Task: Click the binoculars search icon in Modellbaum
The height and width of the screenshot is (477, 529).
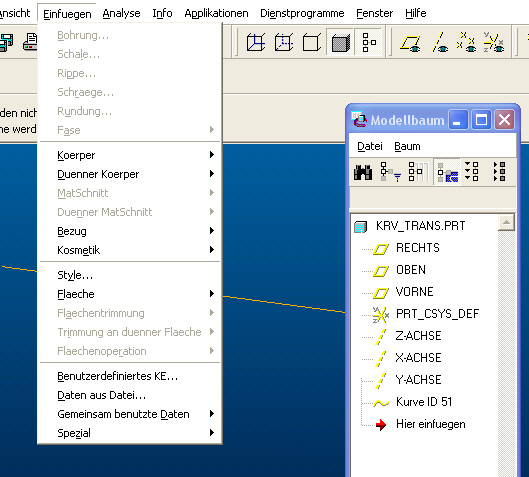Action: pos(363,172)
